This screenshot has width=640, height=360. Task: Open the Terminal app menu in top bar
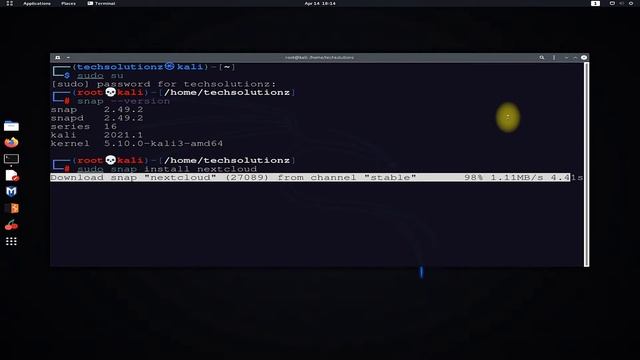coord(101,3)
